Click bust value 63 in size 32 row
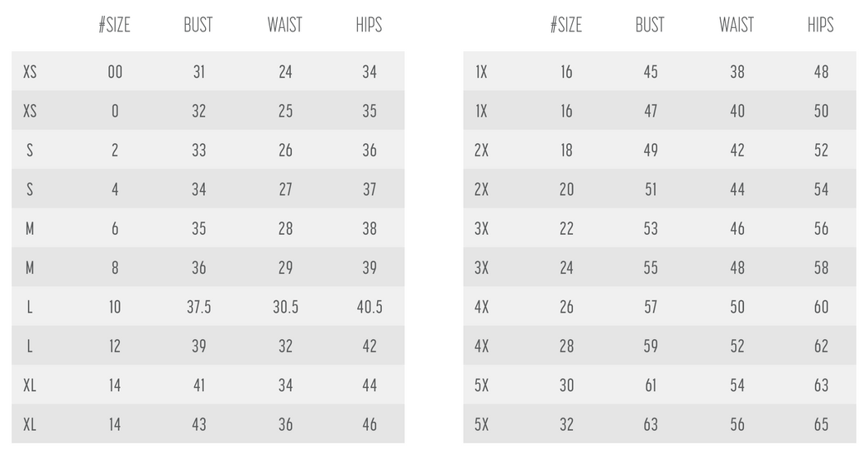 click(651, 424)
